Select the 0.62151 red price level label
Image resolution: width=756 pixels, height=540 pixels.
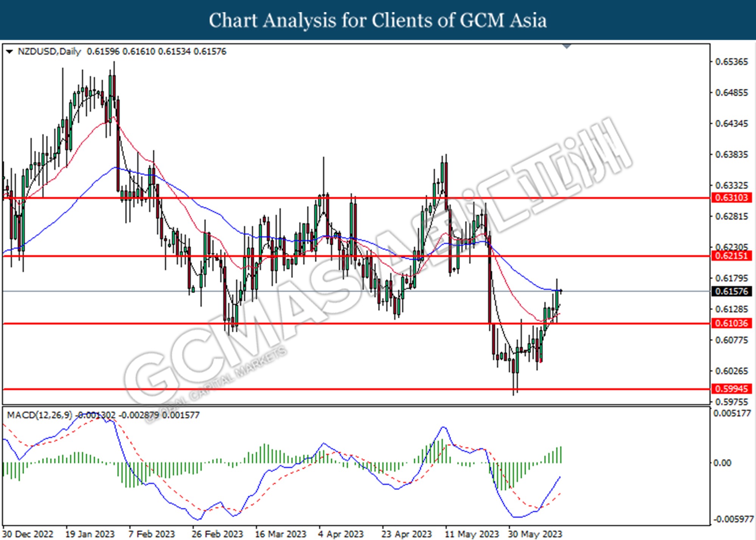(731, 256)
